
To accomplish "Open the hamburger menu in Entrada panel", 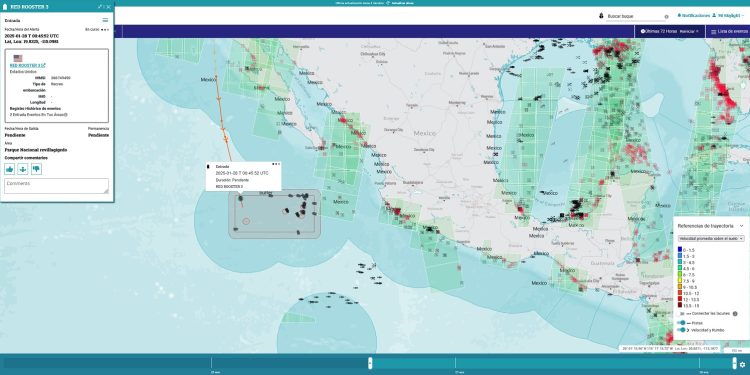I will point(105,20).
